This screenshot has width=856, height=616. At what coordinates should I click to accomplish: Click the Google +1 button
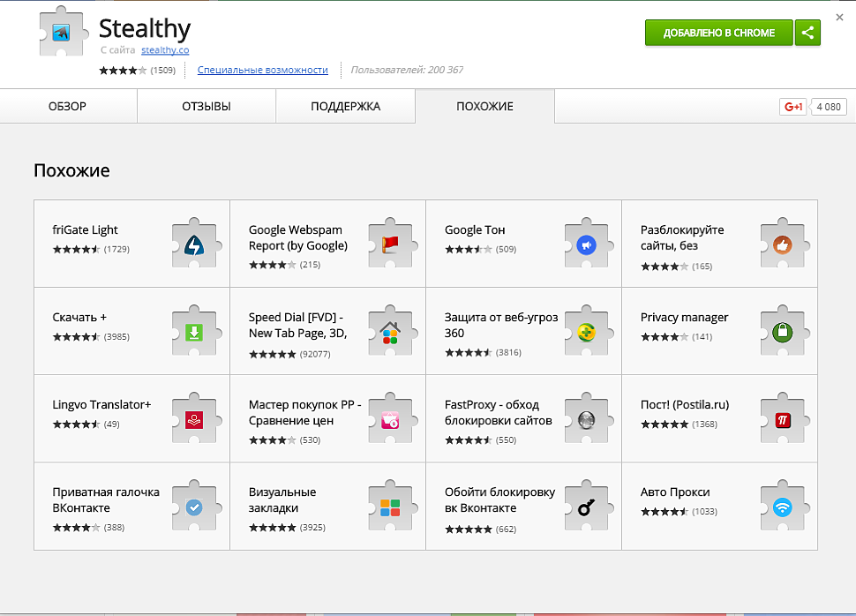click(x=792, y=107)
